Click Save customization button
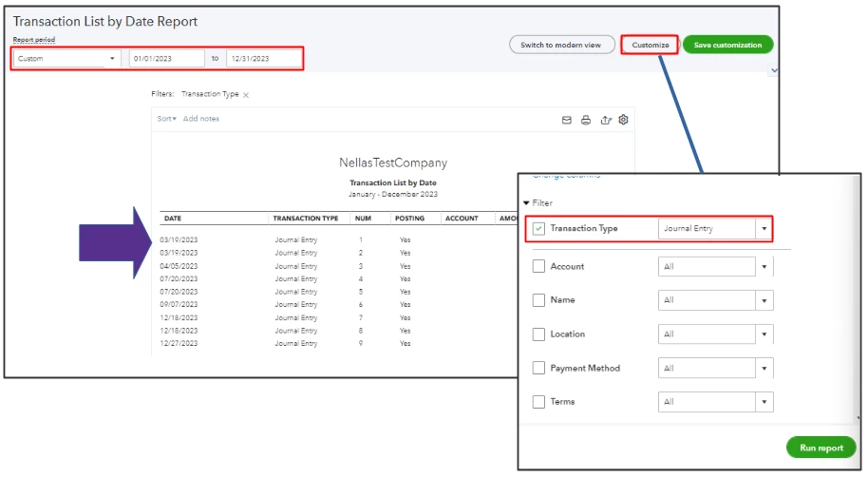The width and height of the screenshot is (868, 477). click(x=727, y=45)
